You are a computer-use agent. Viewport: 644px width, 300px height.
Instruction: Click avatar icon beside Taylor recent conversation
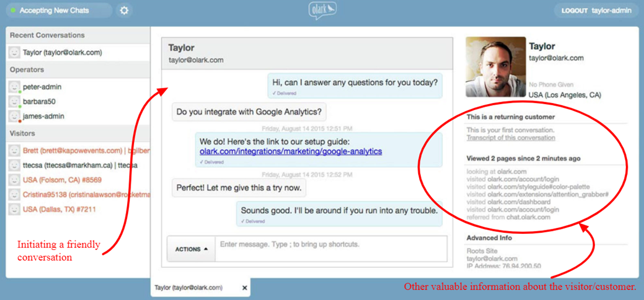click(x=15, y=53)
